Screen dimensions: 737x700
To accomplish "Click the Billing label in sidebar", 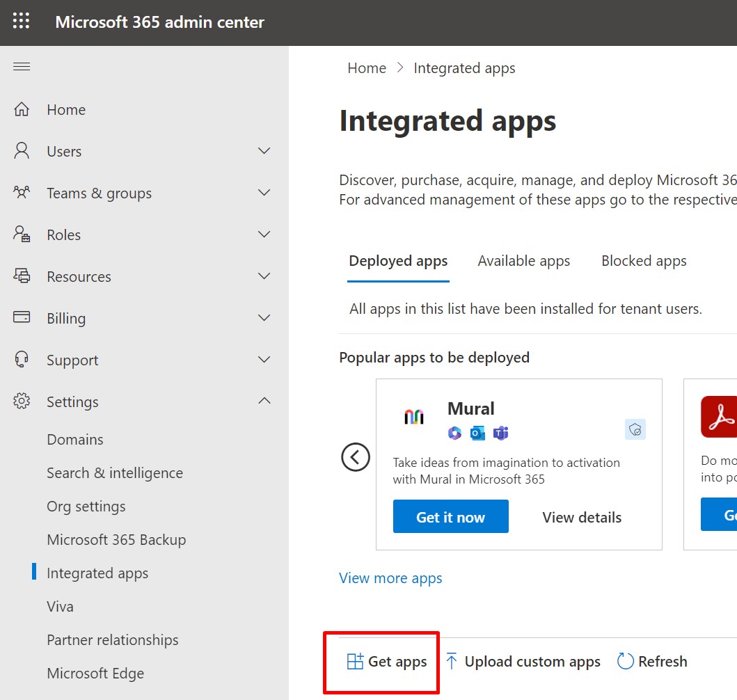I will coord(66,319).
